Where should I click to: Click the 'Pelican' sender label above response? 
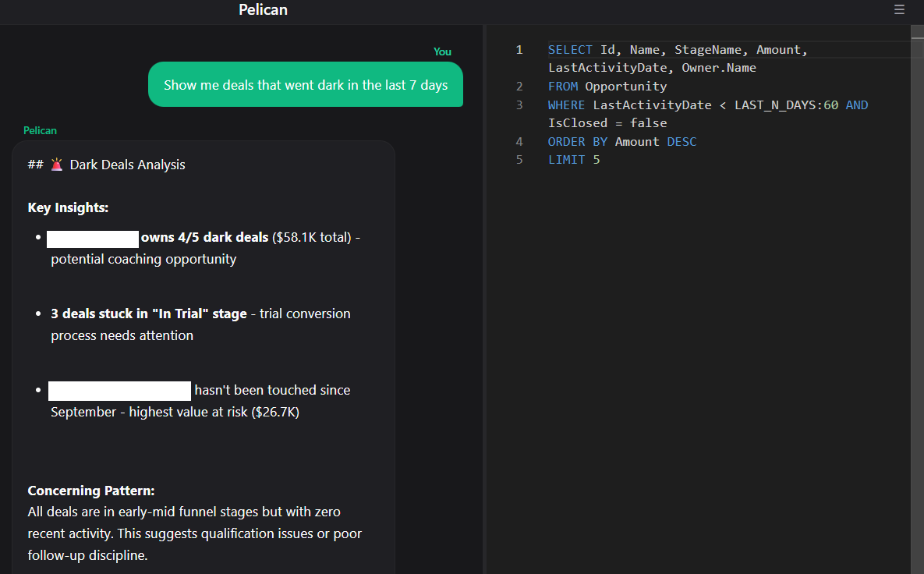[40, 130]
